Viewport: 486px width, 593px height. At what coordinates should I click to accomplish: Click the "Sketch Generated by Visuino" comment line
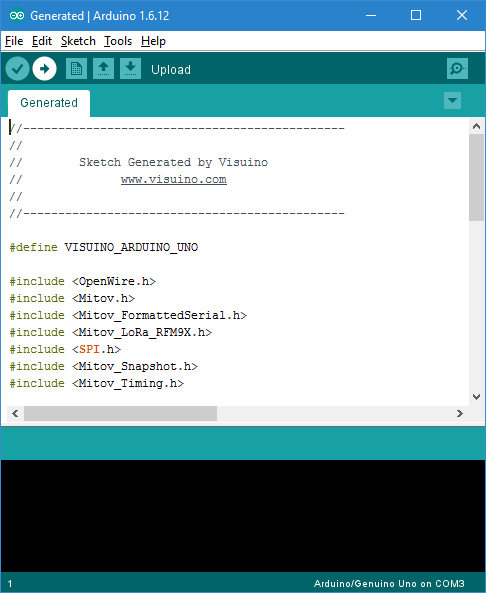click(x=138, y=162)
